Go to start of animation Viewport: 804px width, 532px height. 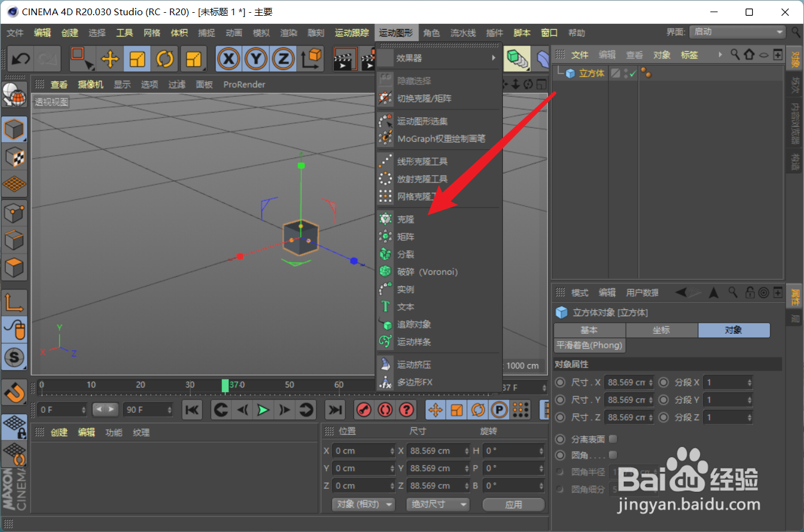coord(192,410)
